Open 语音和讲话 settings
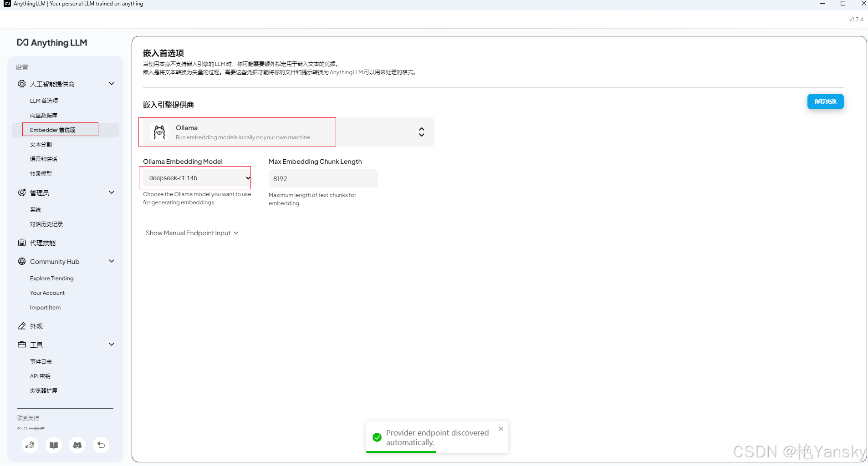This screenshot has height=466, width=868. tap(44, 159)
